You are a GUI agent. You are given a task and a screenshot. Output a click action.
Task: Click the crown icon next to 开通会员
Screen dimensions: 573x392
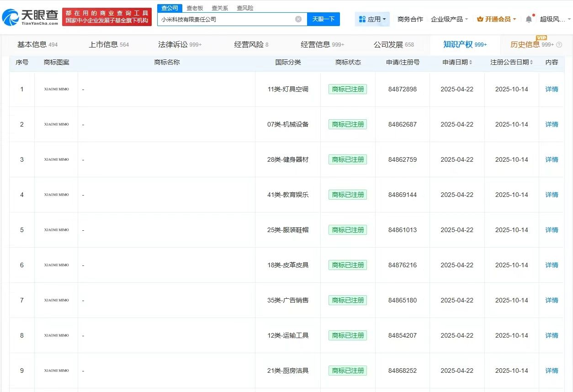click(x=480, y=19)
